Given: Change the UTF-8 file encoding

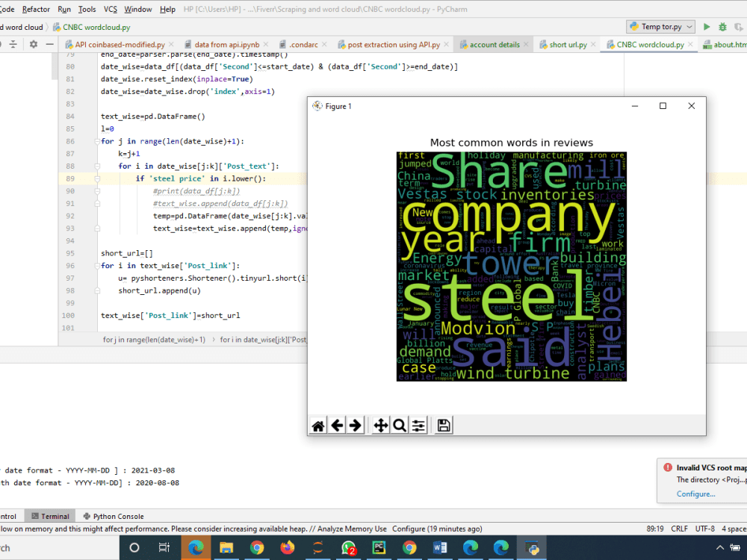Looking at the screenshot, I should (x=704, y=529).
